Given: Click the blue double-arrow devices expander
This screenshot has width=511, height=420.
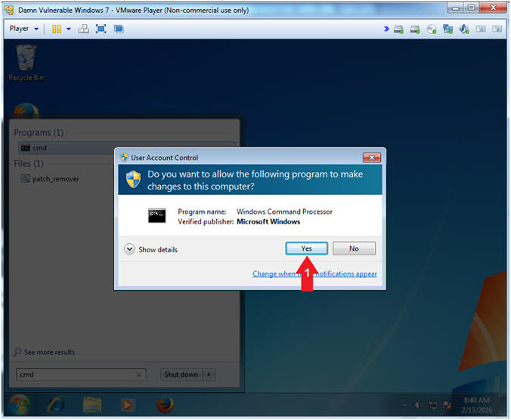Looking at the screenshot, I should tap(386, 29).
